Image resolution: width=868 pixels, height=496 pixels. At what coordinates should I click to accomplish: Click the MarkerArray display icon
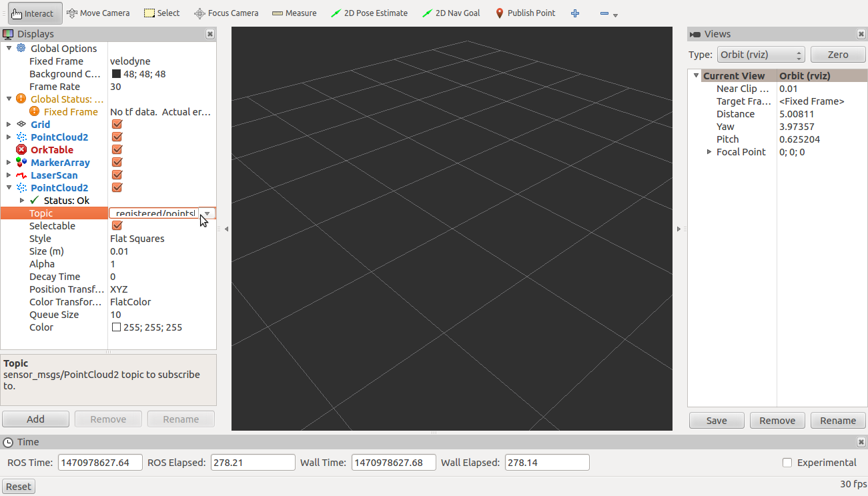21,162
